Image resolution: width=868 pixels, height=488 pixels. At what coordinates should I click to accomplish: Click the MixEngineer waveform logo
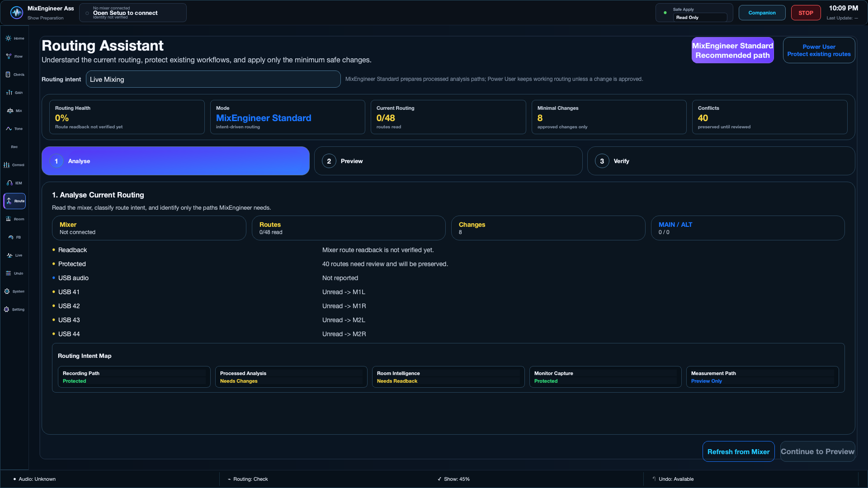[17, 13]
